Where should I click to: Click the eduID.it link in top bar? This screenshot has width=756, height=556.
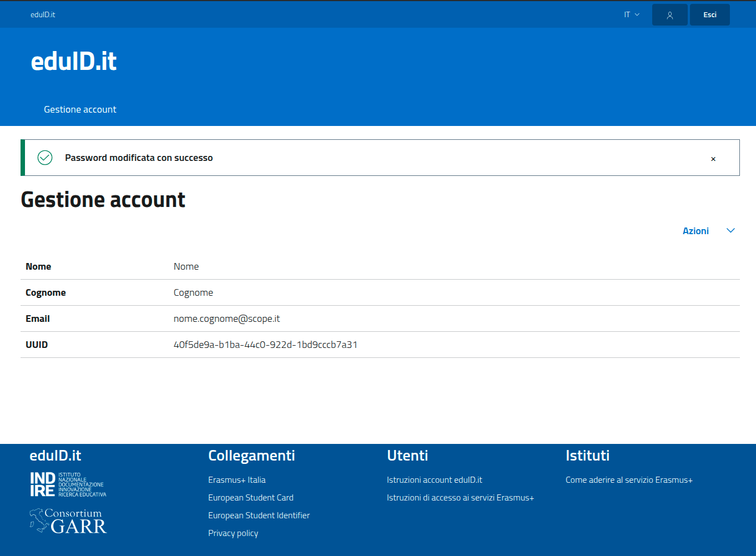43,15
